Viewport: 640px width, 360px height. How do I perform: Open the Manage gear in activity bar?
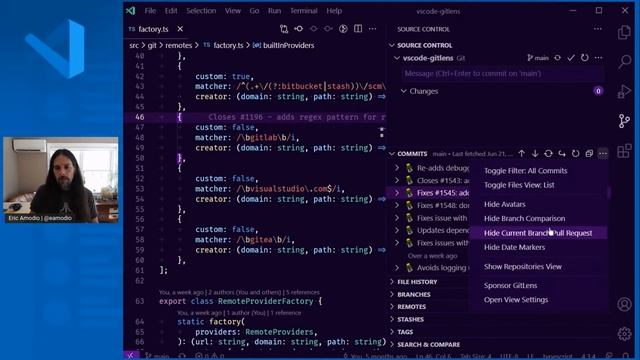[x=624, y=334]
